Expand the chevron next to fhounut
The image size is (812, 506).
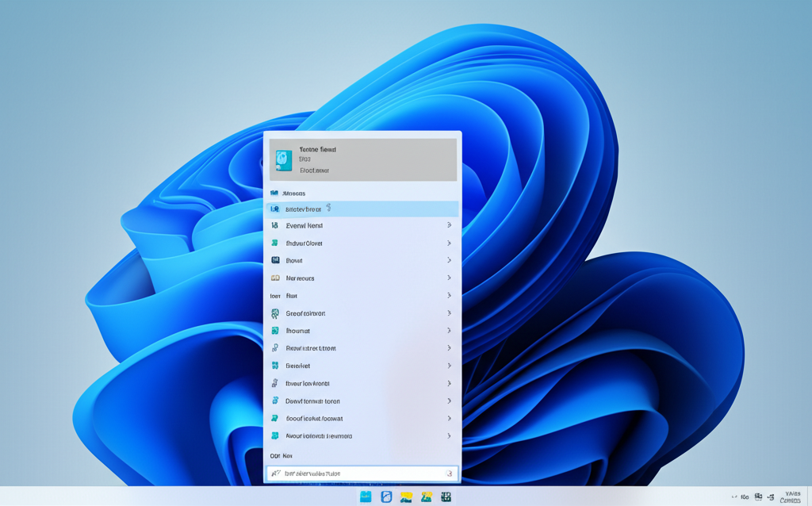449,331
